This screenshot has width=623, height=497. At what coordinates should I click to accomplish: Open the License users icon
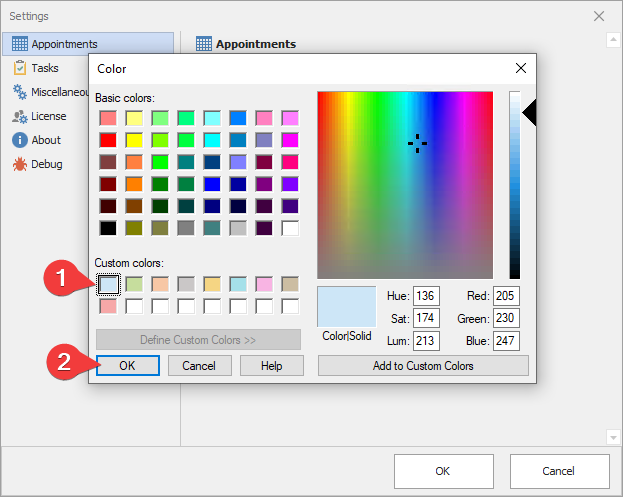[x=19, y=116]
